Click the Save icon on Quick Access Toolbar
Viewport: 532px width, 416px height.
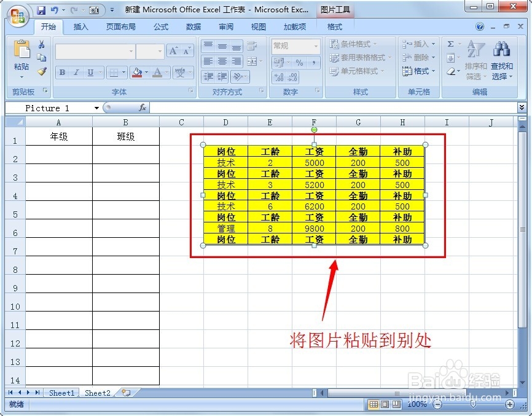click(41, 9)
